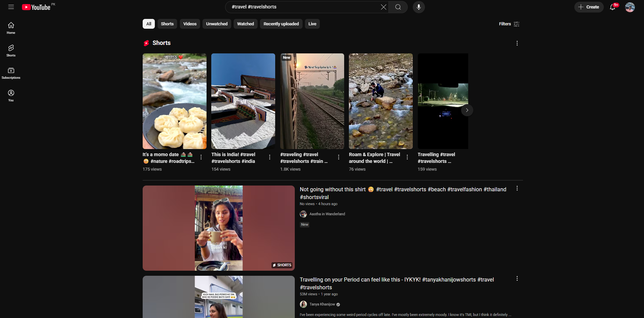Click Tanya Khanijow channel avatar
This screenshot has height=318, width=644.
tap(303, 304)
